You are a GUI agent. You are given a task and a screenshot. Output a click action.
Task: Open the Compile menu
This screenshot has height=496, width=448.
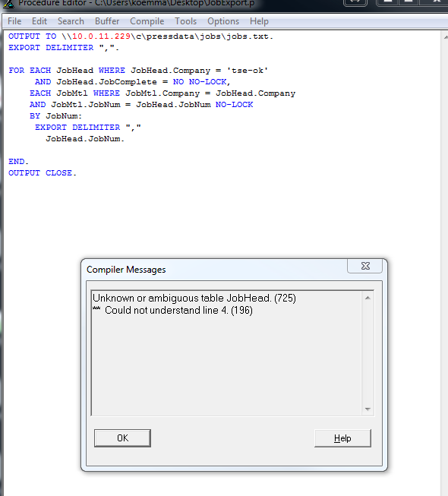tap(147, 21)
